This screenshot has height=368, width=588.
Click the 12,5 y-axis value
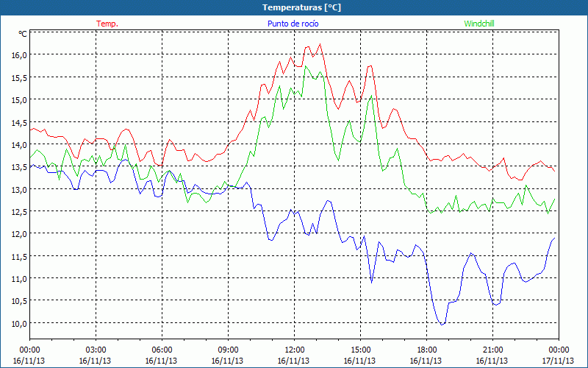click(x=20, y=211)
